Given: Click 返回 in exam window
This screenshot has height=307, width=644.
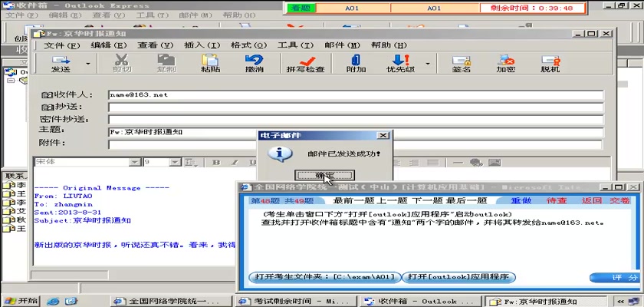Looking at the screenshot, I should [592, 200].
